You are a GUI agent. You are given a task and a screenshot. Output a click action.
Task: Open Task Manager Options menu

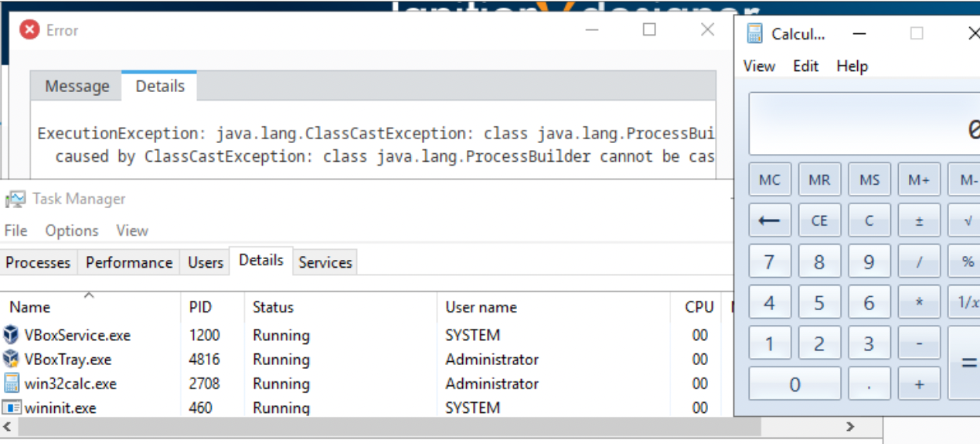click(72, 231)
